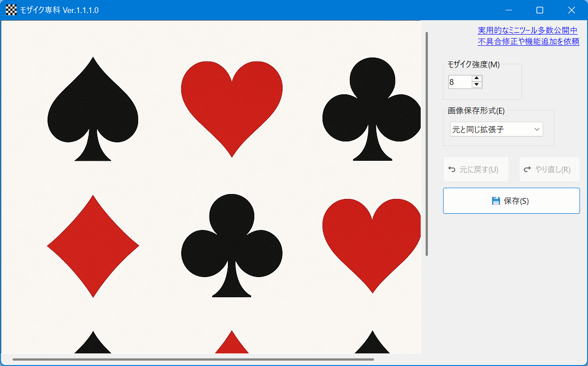Viewport: 588px width, 366px height.
Task: Click the undo arrow icon
Action: pos(452,169)
